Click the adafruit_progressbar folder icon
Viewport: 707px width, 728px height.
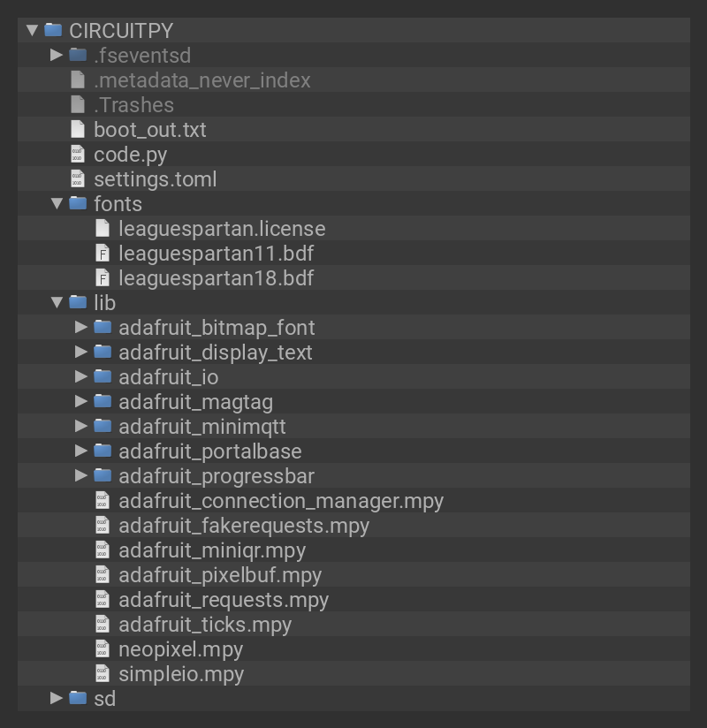[x=103, y=475]
